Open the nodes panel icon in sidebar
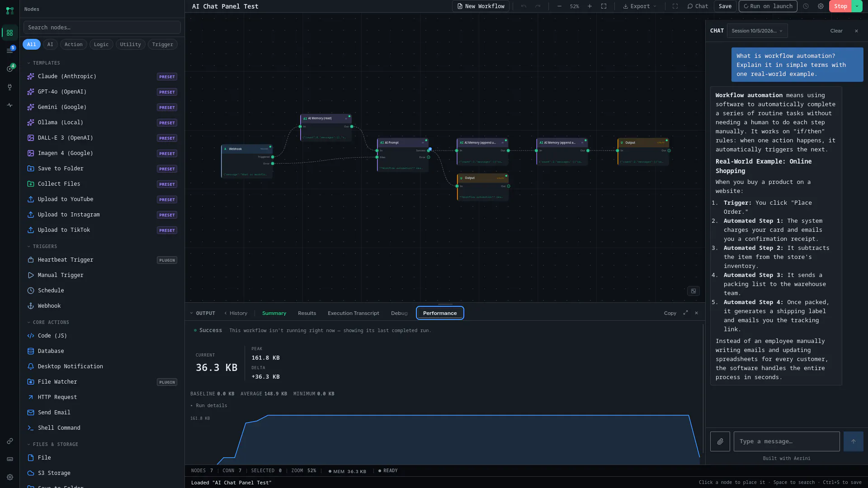868x488 pixels. (9, 33)
